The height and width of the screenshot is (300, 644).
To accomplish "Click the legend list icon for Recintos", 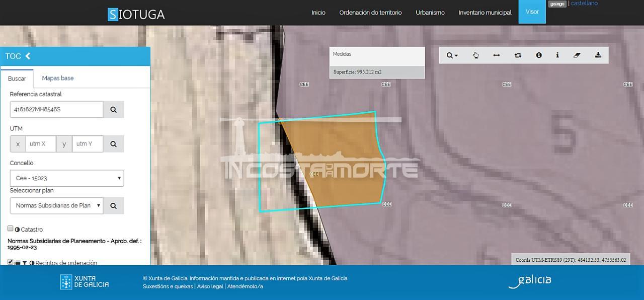I will (x=17, y=263).
